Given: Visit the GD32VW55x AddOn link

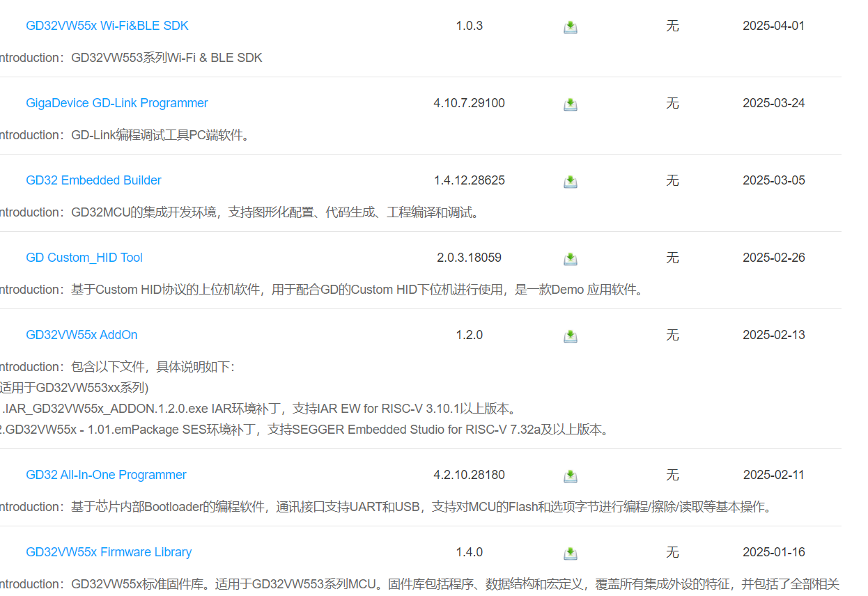Looking at the screenshot, I should click(x=82, y=335).
